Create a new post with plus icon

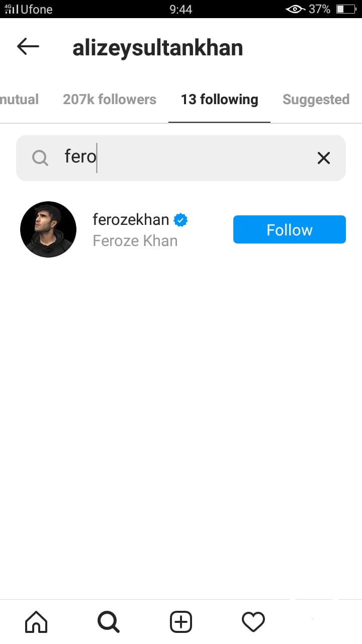pos(181,622)
